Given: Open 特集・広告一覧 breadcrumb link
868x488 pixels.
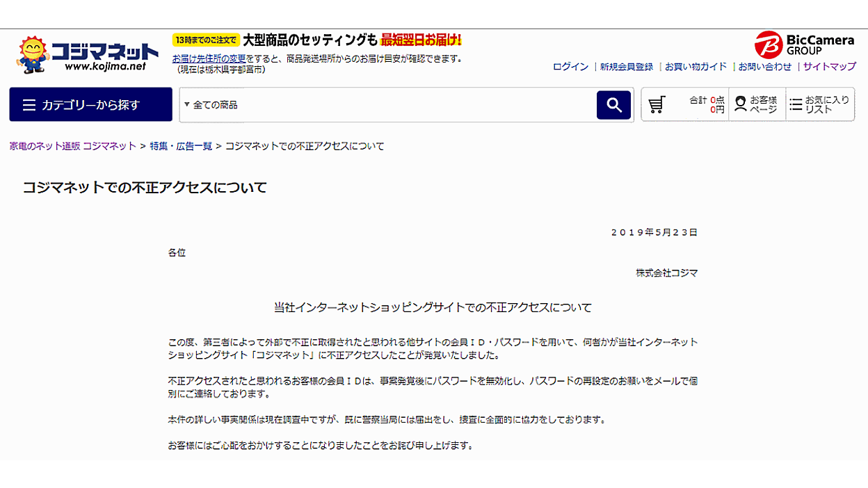Looking at the screenshot, I should (181, 146).
